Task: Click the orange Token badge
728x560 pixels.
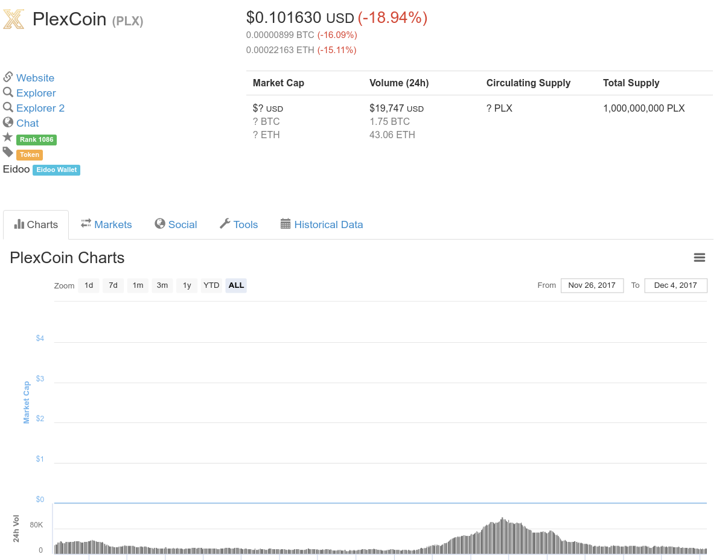Action: point(30,154)
